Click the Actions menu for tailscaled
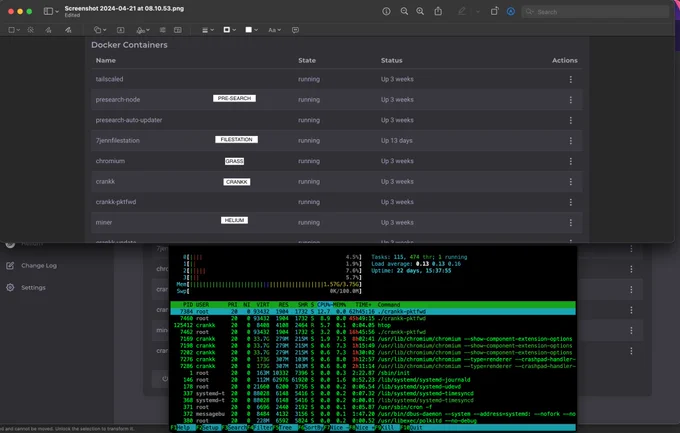Image resolution: width=680 pixels, height=433 pixels. tap(570, 79)
